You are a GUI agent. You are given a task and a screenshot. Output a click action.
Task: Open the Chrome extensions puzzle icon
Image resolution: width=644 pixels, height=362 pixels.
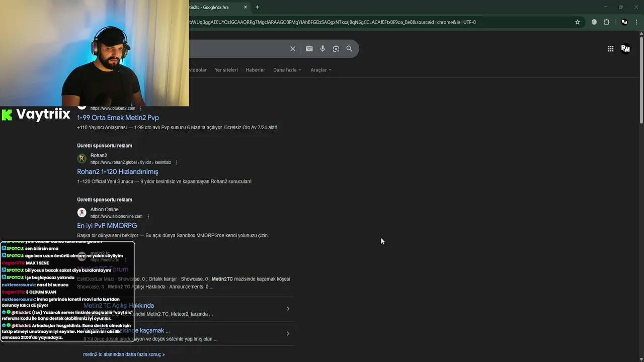(606, 22)
